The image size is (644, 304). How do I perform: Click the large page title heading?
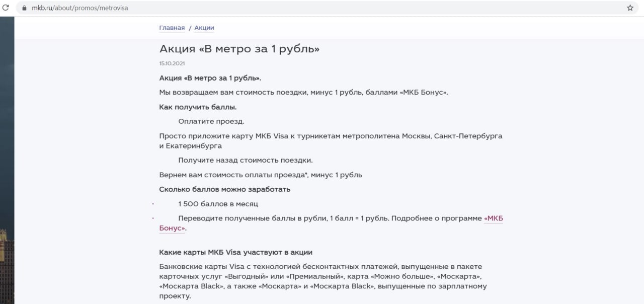(x=239, y=49)
